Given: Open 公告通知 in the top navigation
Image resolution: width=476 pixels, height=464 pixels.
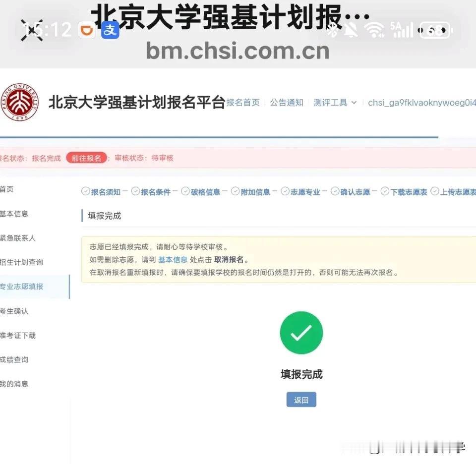Looking at the screenshot, I should pos(287,103).
